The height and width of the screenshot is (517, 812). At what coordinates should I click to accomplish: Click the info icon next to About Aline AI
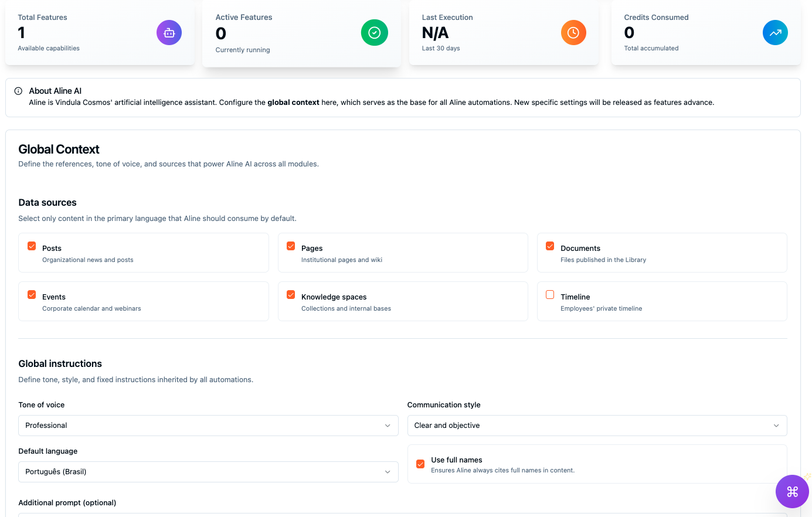click(x=18, y=91)
